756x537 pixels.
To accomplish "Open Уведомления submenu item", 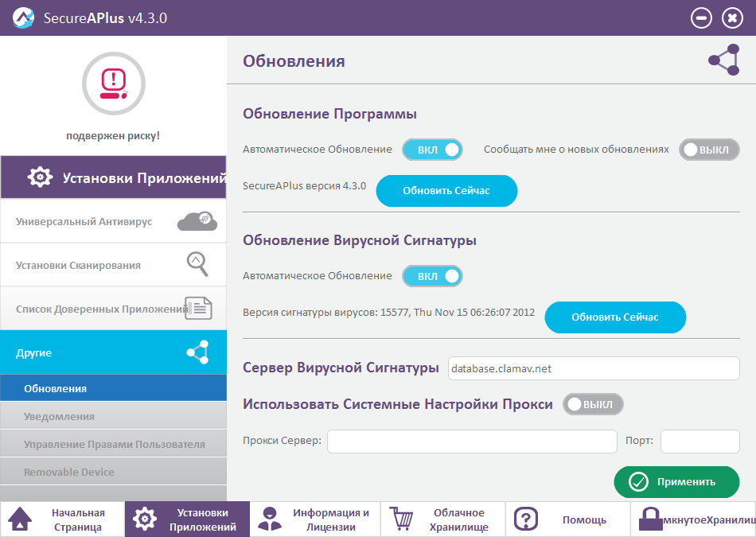I will [x=113, y=416].
